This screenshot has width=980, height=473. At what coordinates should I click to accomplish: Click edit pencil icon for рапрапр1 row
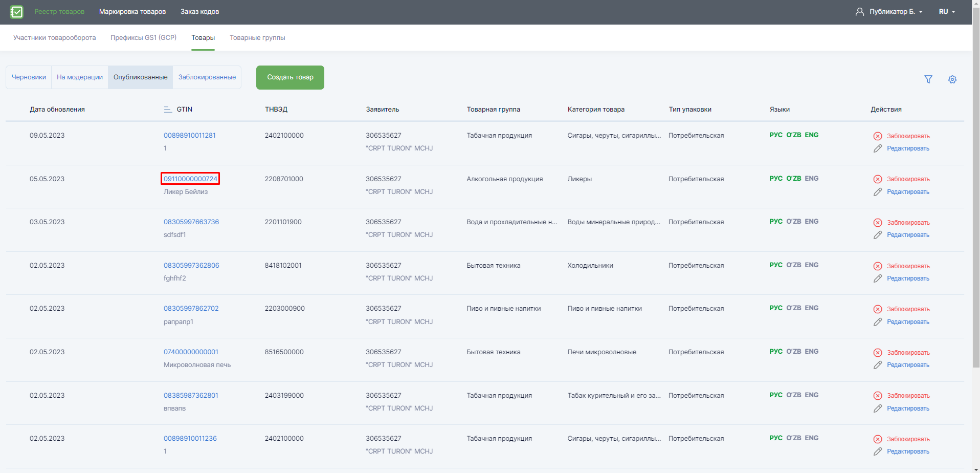tap(878, 322)
